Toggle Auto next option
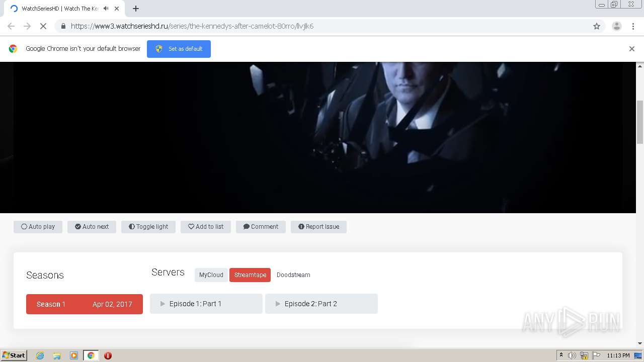644x362 pixels. [x=92, y=227]
